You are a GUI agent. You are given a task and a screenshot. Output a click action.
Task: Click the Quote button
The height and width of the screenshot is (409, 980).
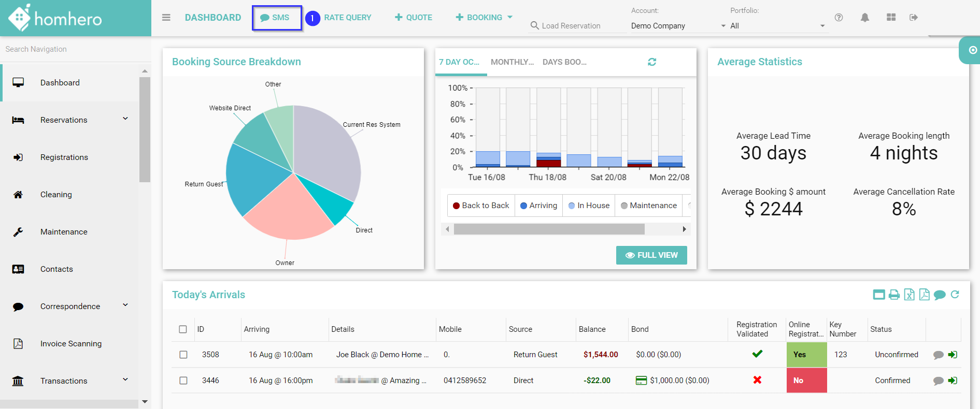pyautogui.click(x=414, y=18)
